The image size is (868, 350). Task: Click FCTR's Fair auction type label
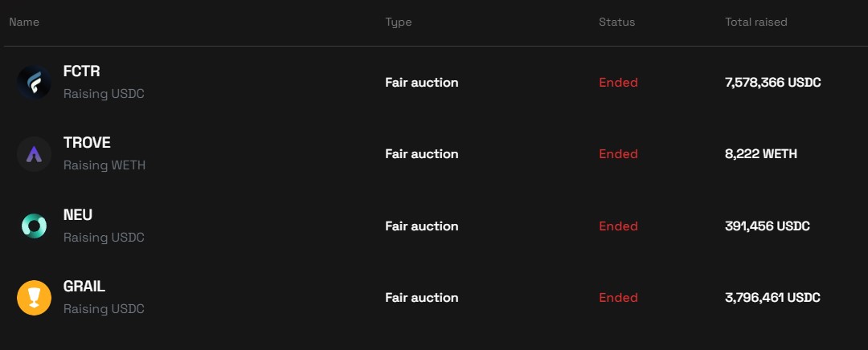[x=421, y=83]
